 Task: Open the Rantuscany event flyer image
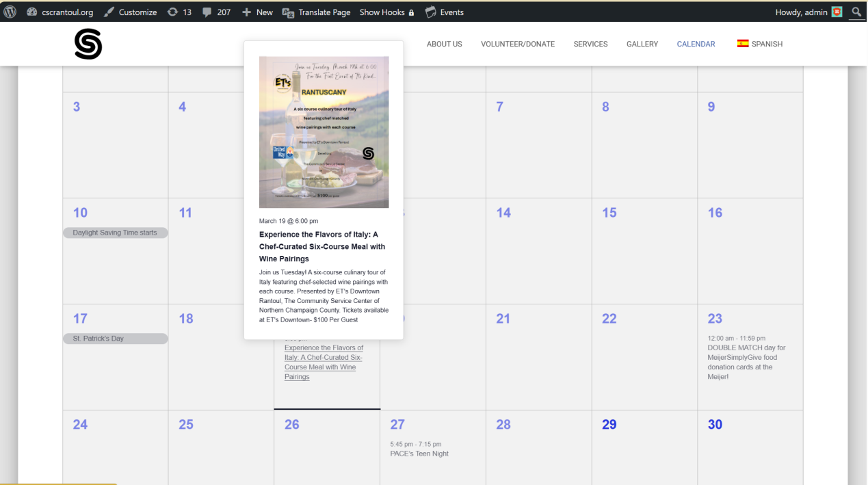pos(324,132)
